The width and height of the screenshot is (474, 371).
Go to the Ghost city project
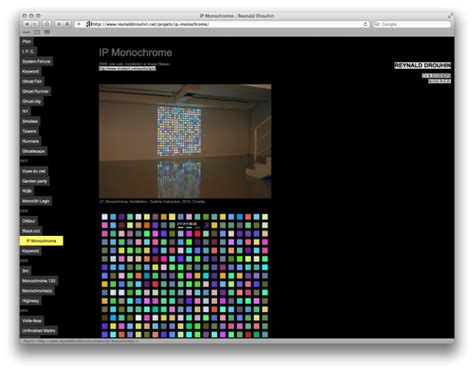32,101
